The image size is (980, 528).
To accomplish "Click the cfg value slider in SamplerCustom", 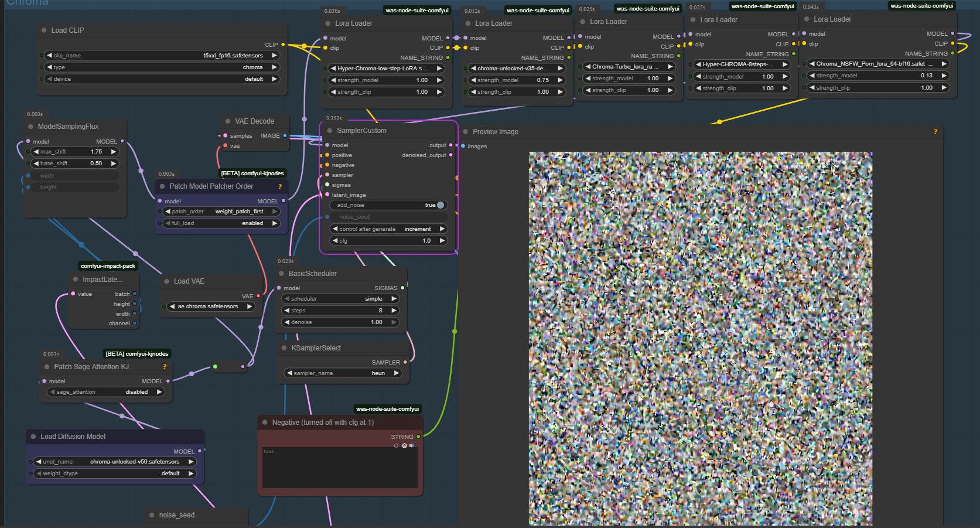I will (388, 241).
